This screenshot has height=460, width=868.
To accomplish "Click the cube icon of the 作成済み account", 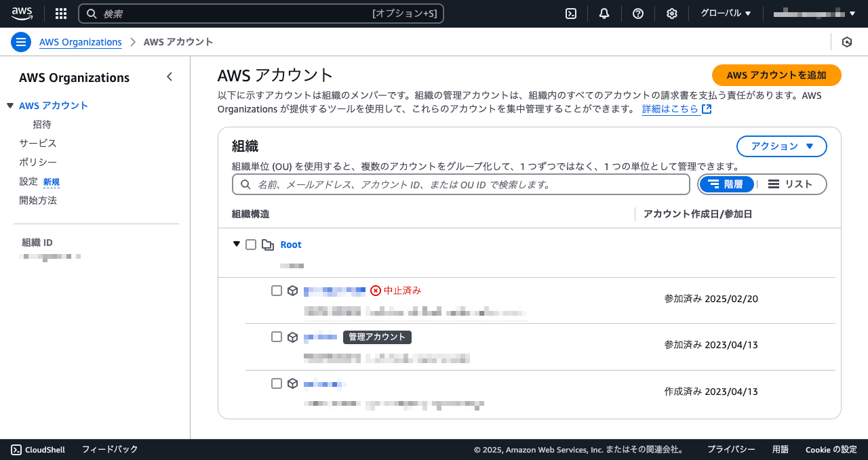I will click(293, 383).
